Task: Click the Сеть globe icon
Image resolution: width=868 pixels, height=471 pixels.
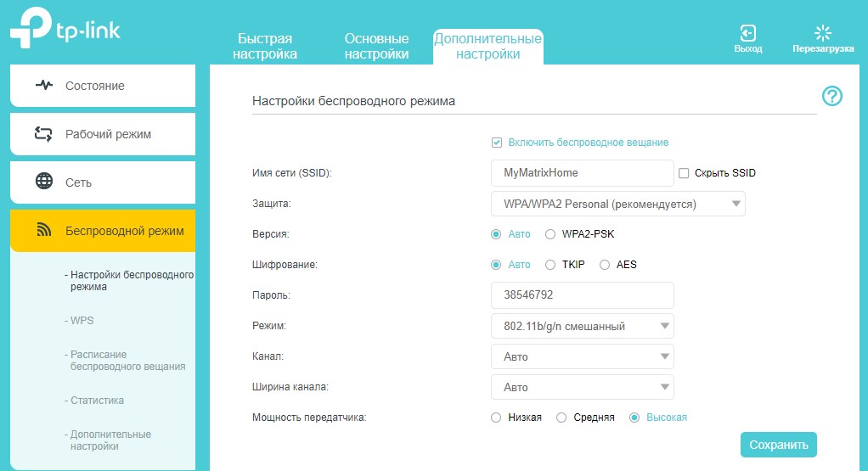Action: 43,182
